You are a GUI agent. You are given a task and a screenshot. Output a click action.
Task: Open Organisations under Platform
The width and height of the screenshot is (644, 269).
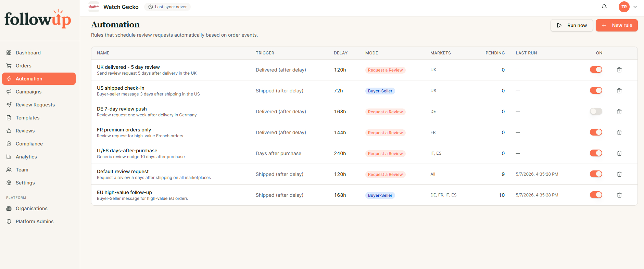pyautogui.click(x=39, y=208)
